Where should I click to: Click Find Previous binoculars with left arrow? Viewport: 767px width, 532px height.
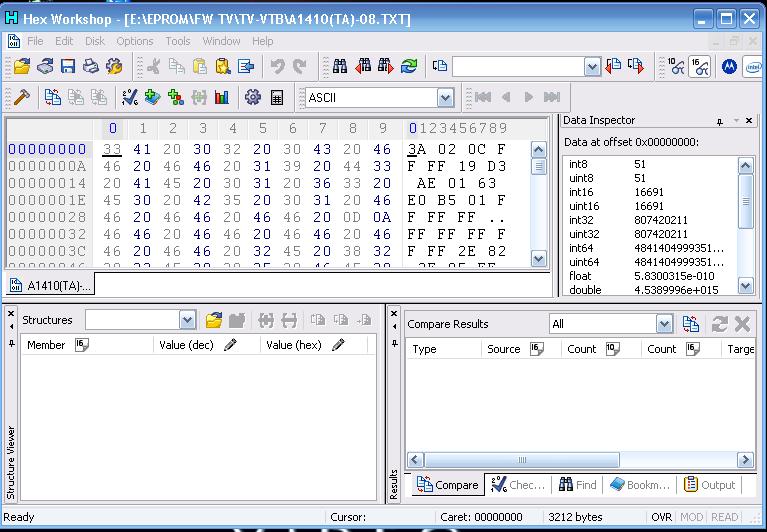[x=363, y=66]
